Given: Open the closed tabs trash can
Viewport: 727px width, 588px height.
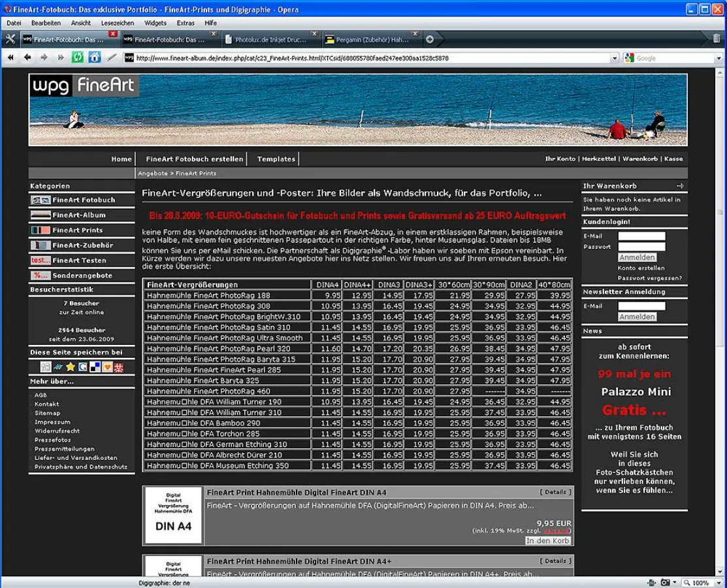Looking at the screenshot, I should pyautogui.click(x=717, y=39).
